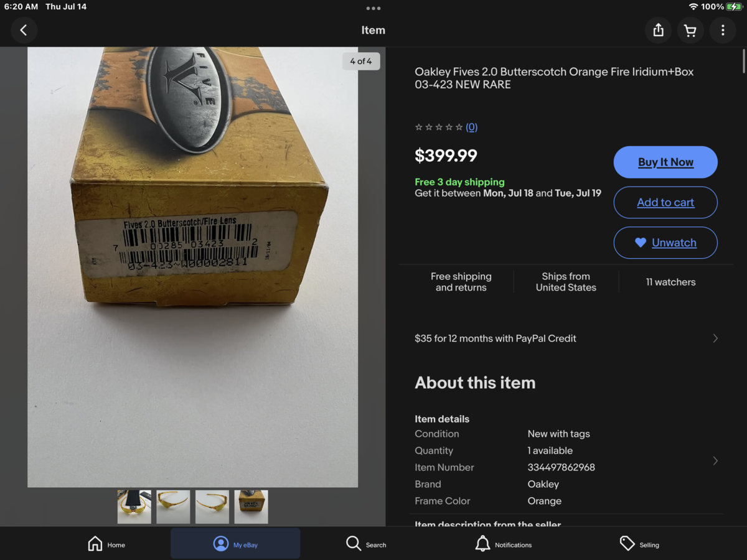Tap the back arrow icon
Image resolution: width=747 pixels, height=560 pixels.
pyautogui.click(x=24, y=30)
